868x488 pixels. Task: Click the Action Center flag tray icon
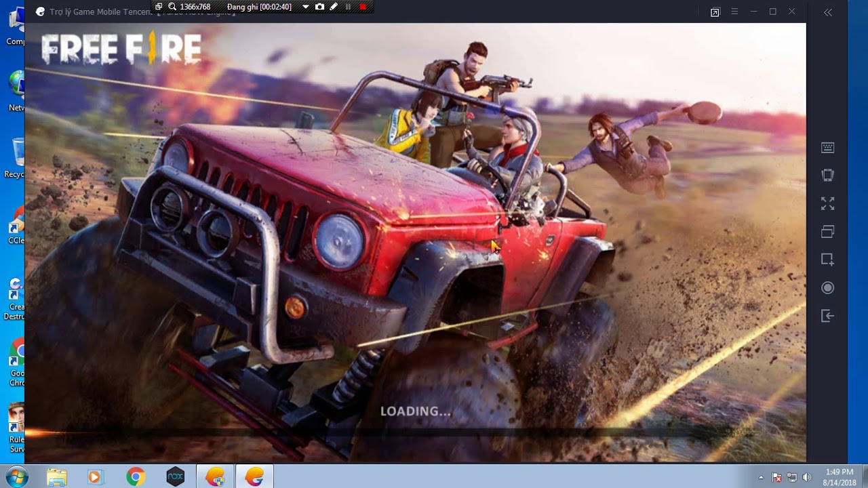(777, 477)
